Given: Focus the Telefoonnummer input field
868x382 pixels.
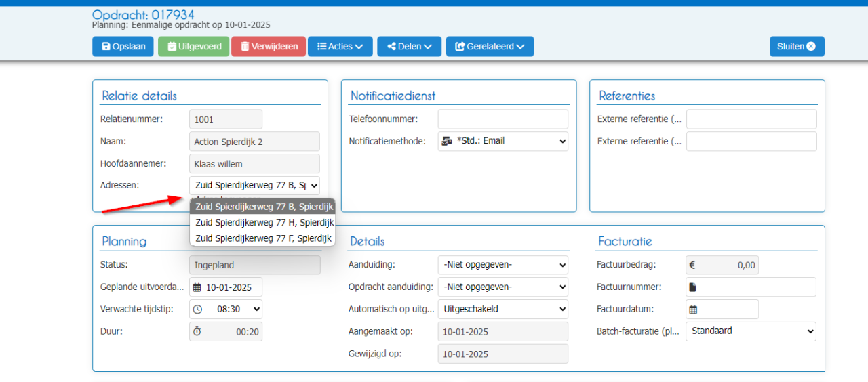Looking at the screenshot, I should [x=502, y=119].
